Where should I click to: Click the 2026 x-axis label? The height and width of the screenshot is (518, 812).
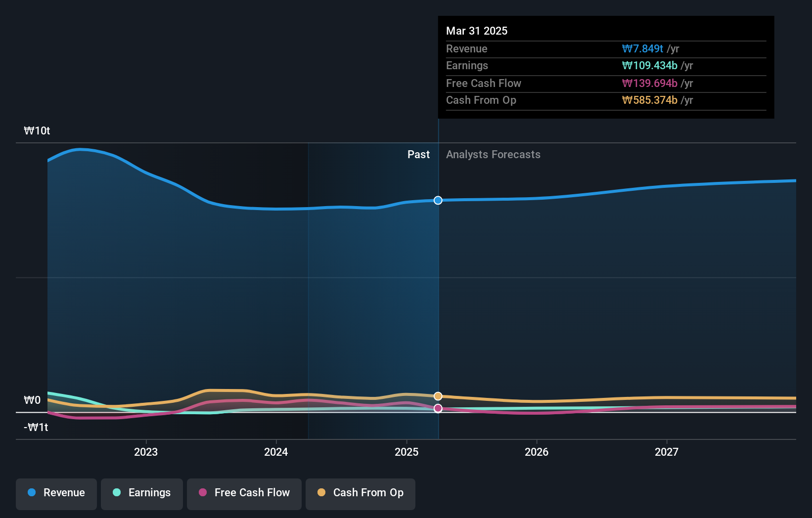(537, 452)
